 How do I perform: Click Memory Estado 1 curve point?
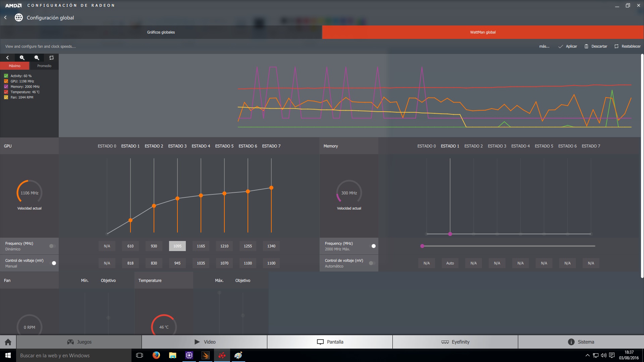pyautogui.click(x=450, y=234)
